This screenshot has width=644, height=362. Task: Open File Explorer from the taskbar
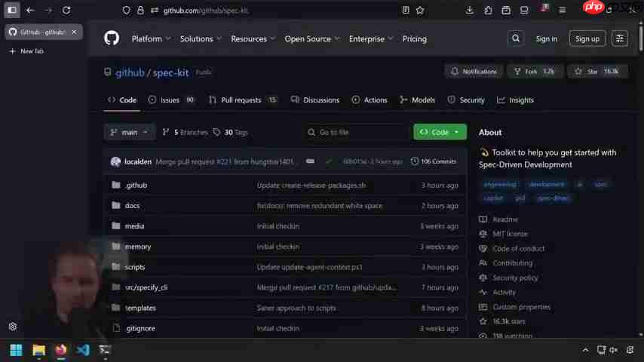click(38, 350)
